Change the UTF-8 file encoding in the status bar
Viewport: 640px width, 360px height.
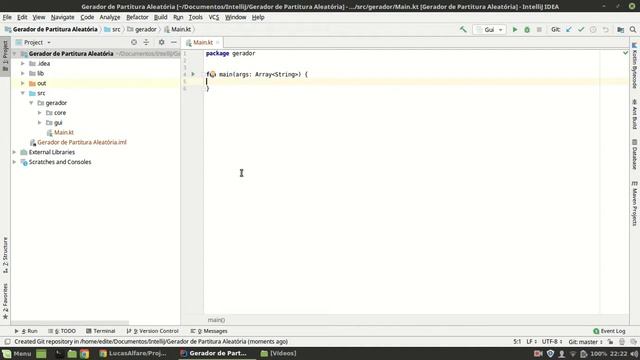[x=552, y=342]
